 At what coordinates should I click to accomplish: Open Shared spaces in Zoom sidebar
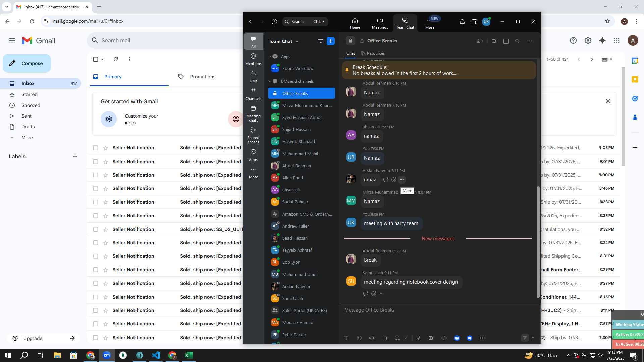253,135
